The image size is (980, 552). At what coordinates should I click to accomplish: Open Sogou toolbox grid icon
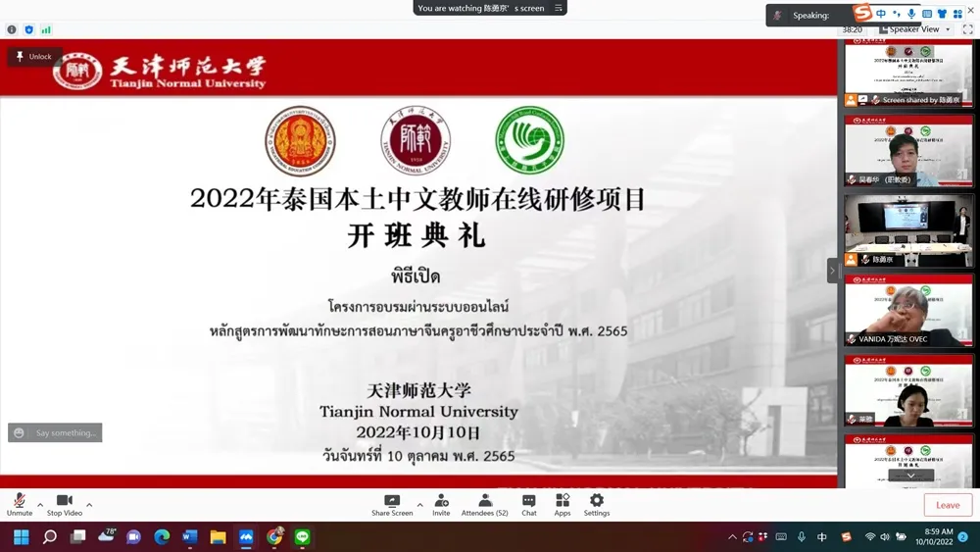point(957,13)
